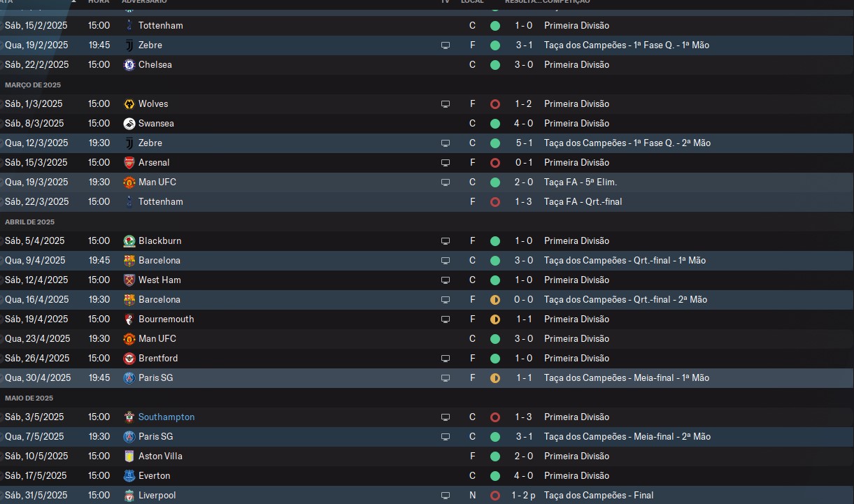The image size is (854, 504).
Task: Click the TV icon for the Wolves match
Action: [x=446, y=103]
